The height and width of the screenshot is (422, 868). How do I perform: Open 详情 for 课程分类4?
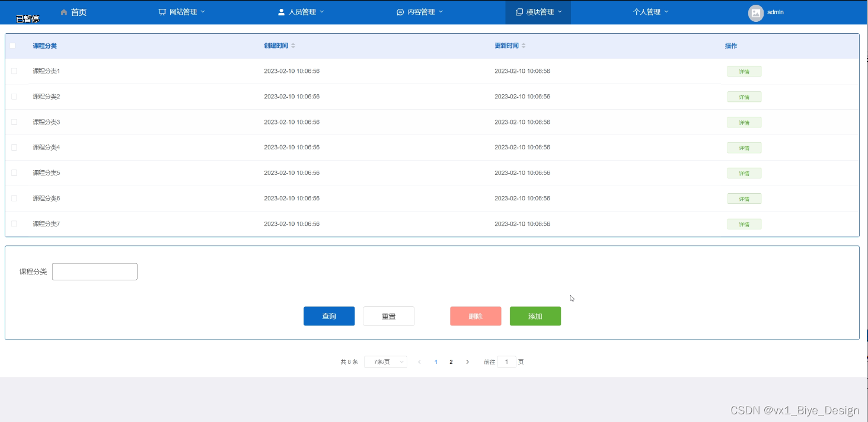point(744,148)
